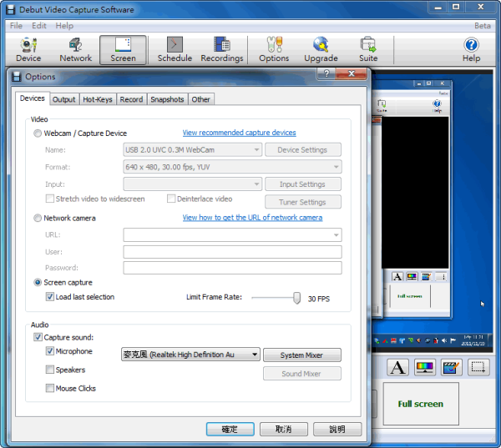
Task: Open the Device toolbar icon
Action: (28, 50)
